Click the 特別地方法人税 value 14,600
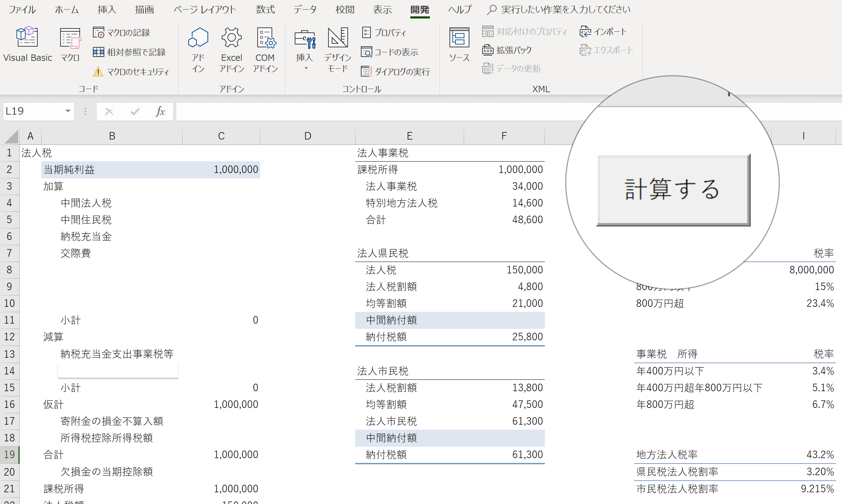This screenshot has width=842, height=504. pyautogui.click(x=504, y=203)
